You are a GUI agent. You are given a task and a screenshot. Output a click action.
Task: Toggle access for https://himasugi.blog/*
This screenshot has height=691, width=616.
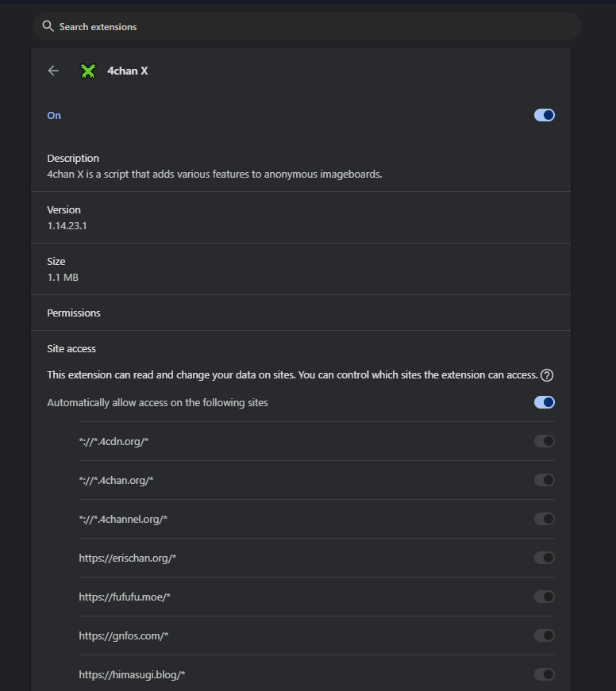tap(544, 674)
